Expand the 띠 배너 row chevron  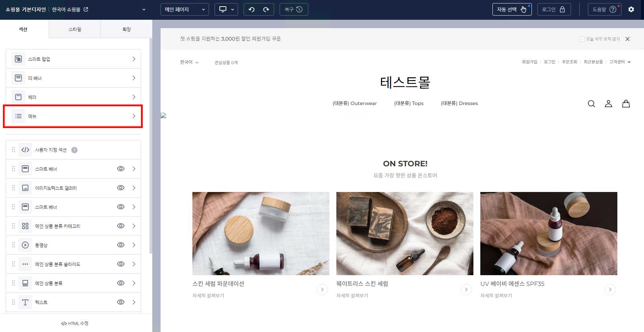click(x=134, y=78)
